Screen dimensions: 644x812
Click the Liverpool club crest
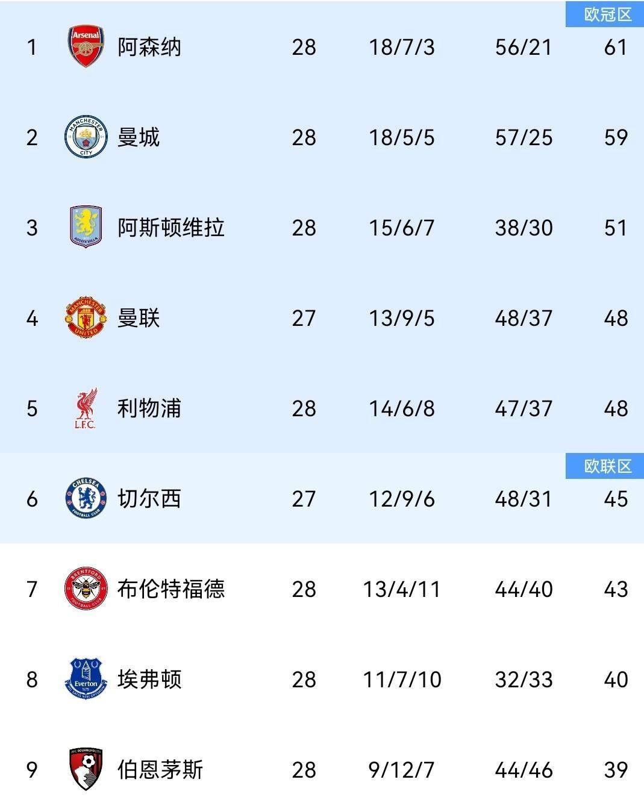(x=86, y=408)
